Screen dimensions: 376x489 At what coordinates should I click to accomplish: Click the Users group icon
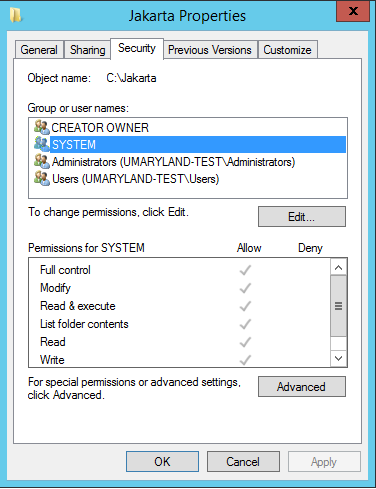point(42,179)
